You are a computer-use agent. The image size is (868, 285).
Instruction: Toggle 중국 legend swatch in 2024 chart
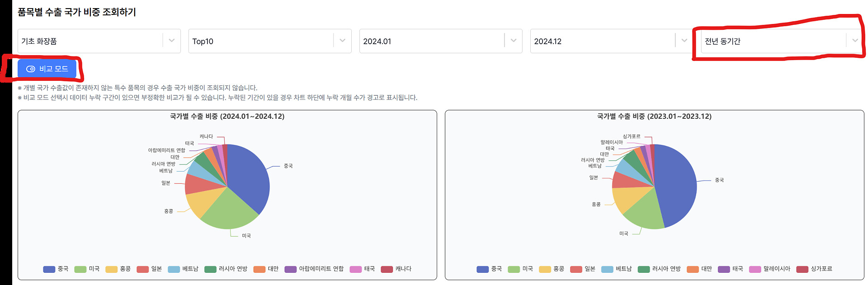point(49,269)
